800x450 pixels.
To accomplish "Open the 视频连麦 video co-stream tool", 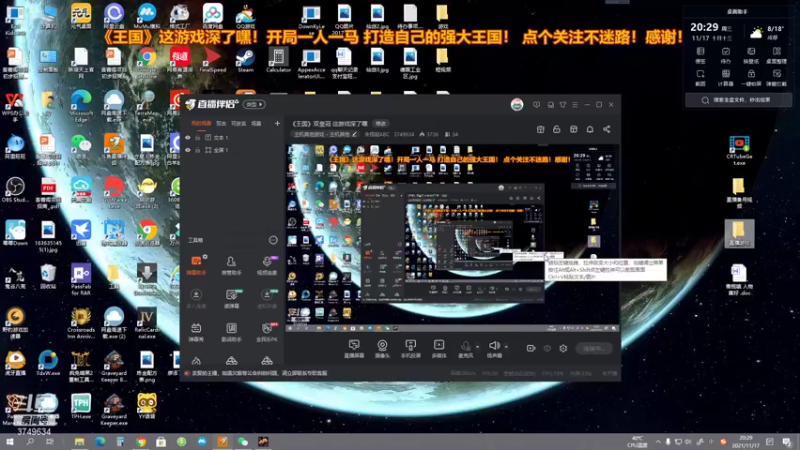I will [267, 266].
